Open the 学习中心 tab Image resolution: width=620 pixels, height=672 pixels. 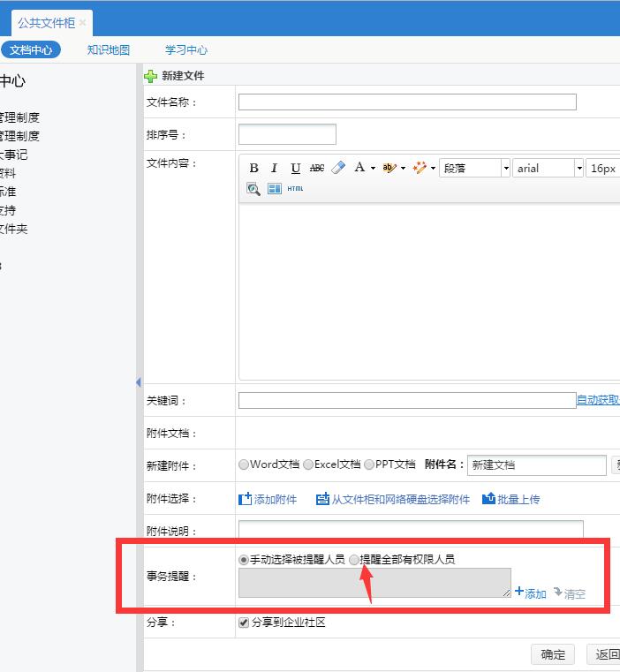(x=185, y=50)
